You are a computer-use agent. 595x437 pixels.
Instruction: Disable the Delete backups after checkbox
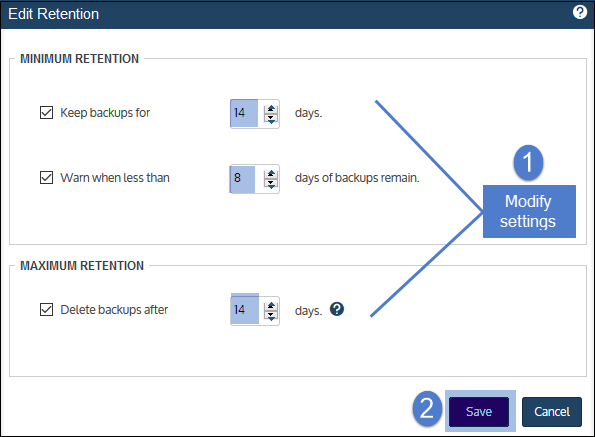pyautogui.click(x=46, y=310)
